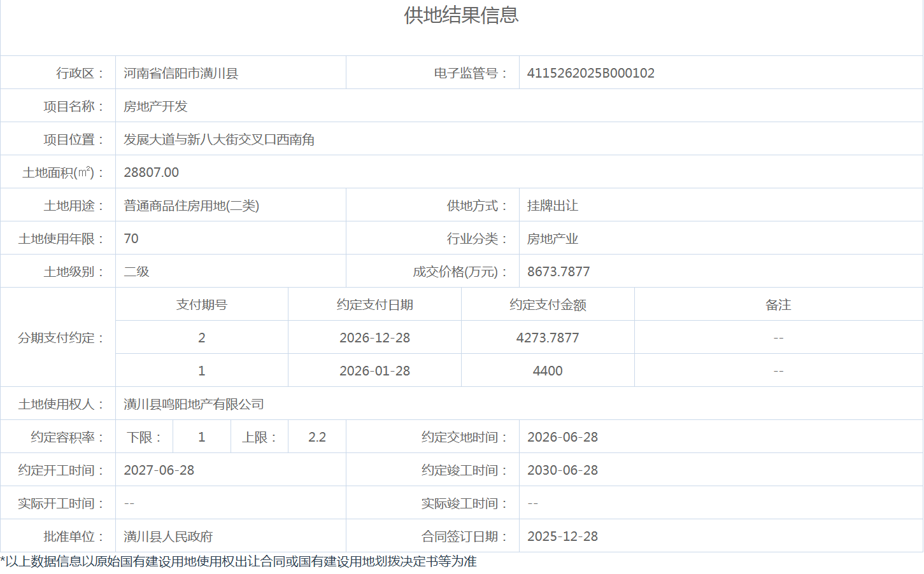Click the land grade value 二级
This screenshot has height=574, width=924.
pos(136,272)
